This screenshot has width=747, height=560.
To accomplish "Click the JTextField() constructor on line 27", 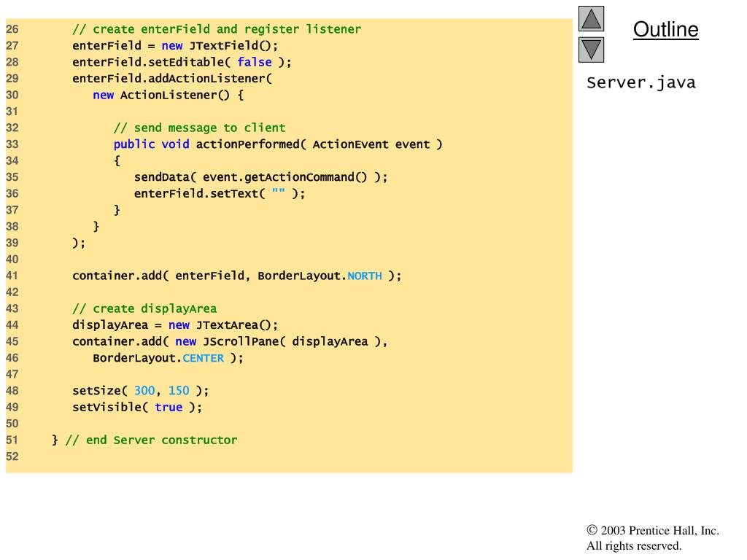I will click(233, 46).
